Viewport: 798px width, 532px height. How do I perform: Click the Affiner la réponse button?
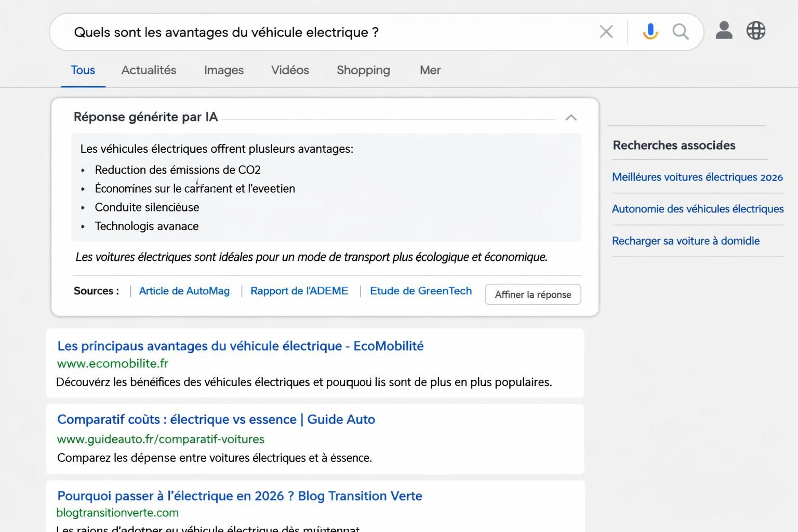[x=533, y=294]
